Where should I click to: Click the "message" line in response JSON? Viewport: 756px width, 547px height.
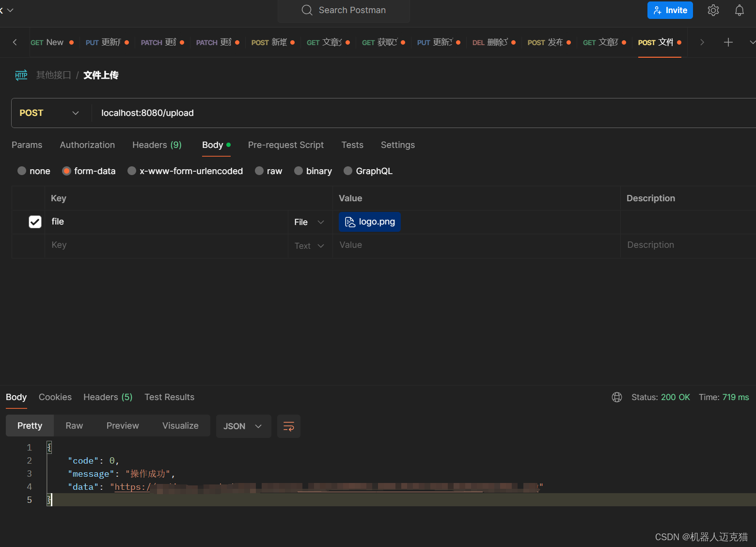click(x=122, y=474)
